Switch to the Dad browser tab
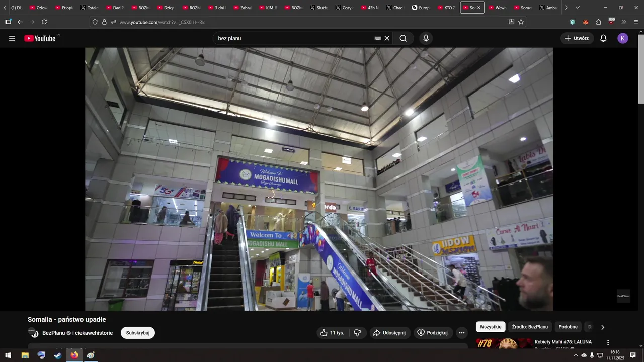The height and width of the screenshot is (362, 644). click(115, 8)
